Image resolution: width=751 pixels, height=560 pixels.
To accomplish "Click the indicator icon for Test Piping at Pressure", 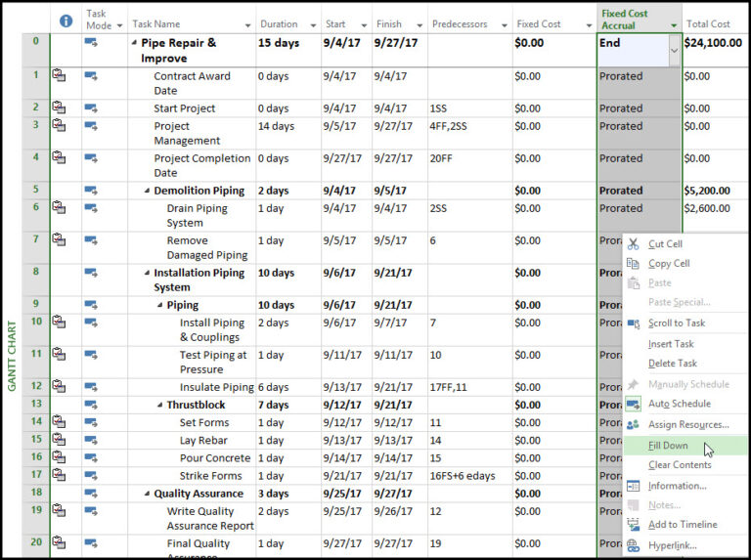I will [x=59, y=354].
